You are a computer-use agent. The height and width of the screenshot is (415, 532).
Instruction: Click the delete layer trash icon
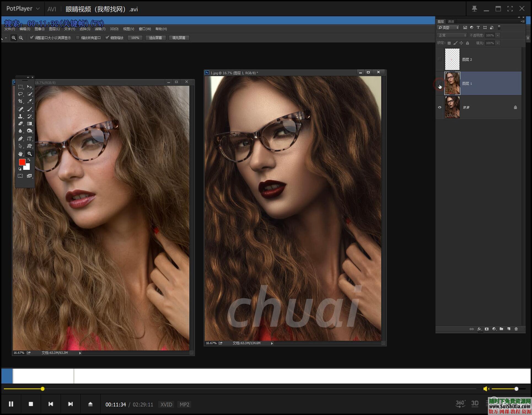516,329
